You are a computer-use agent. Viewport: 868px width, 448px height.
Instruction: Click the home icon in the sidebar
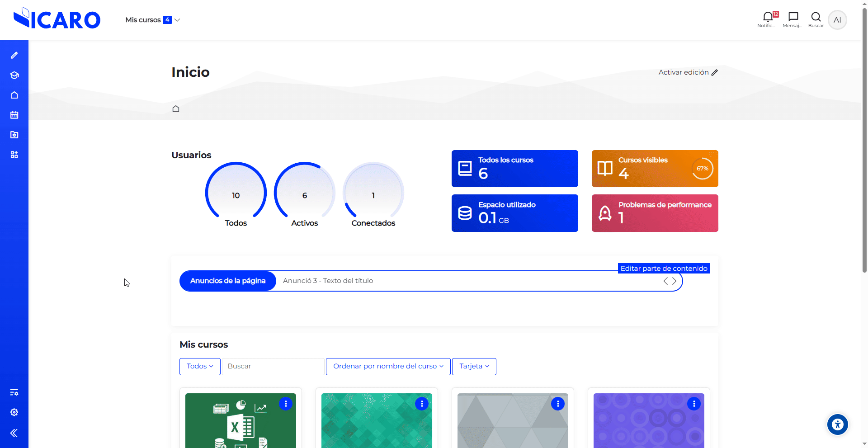[x=14, y=95]
